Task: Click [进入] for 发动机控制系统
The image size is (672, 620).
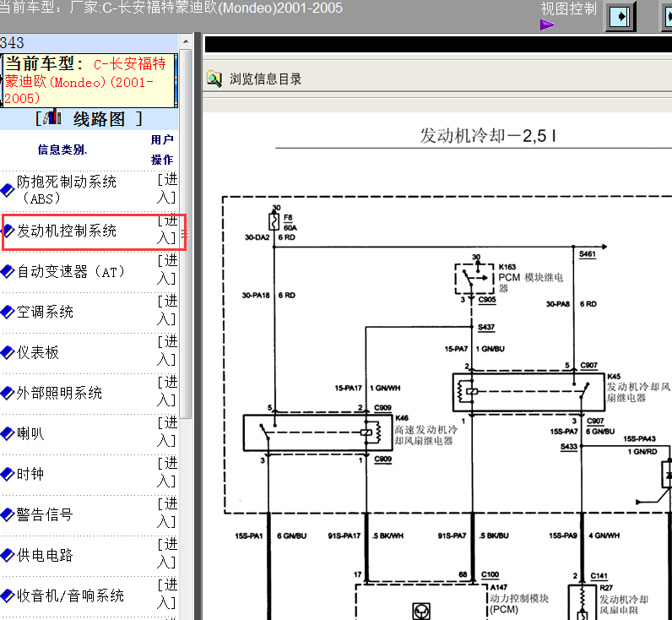Action: 167,230
